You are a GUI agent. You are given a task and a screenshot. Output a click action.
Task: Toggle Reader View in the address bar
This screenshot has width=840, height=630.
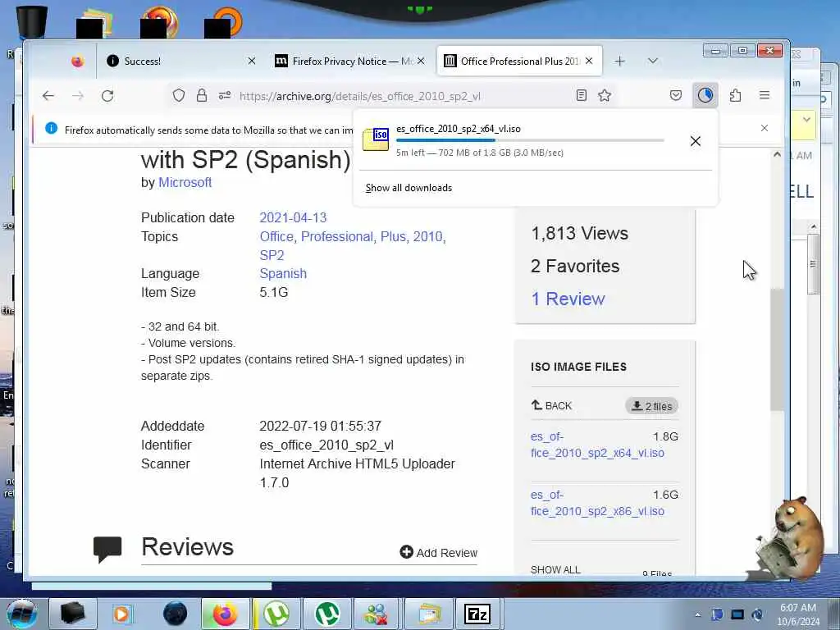click(582, 96)
